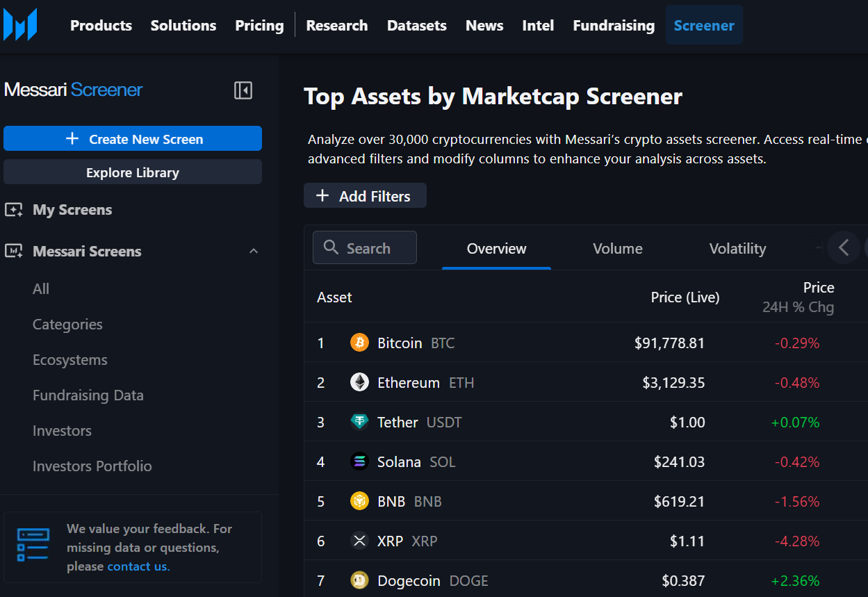
Task: Click the Messari Screener sidebar title
Action: click(x=73, y=90)
